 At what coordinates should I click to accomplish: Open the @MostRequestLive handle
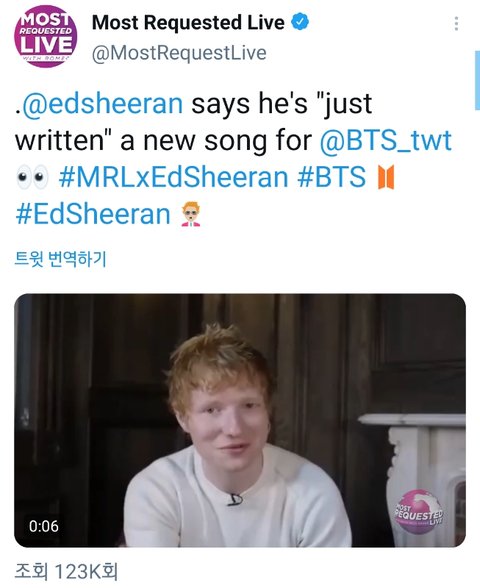pos(179,52)
